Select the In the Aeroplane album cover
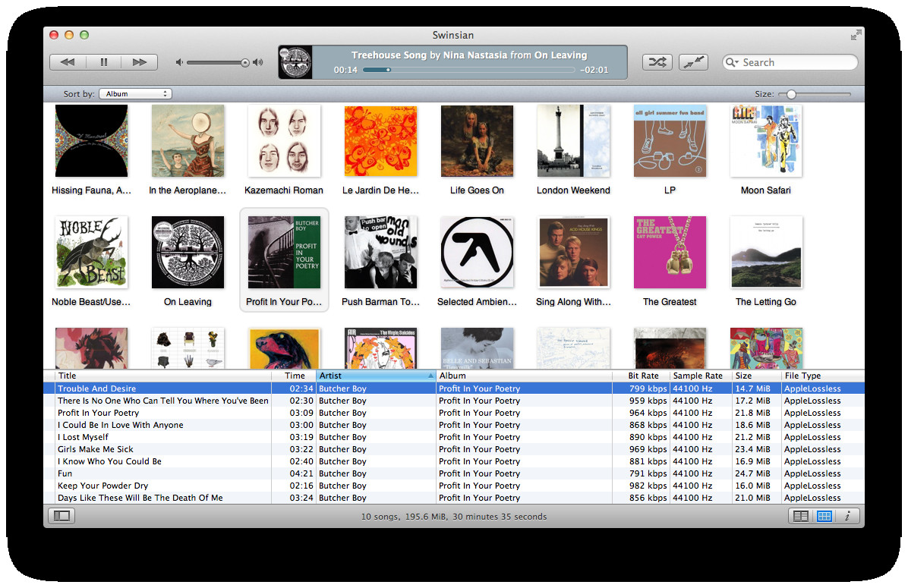The image size is (908, 588). coord(188,140)
